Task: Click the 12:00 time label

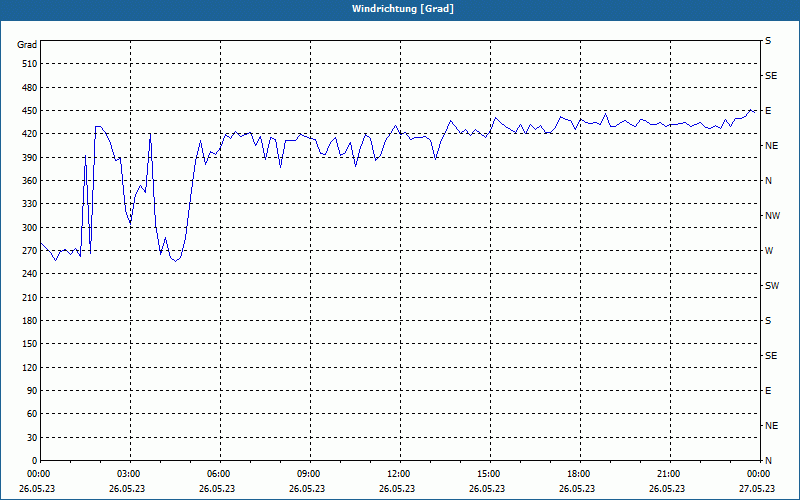Action: click(399, 474)
